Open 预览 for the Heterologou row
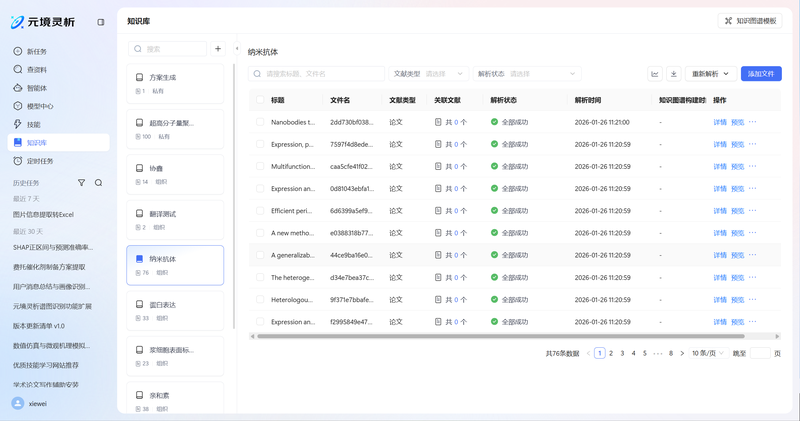Image resolution: width=800 pixels, height=421 pixels. click(738, 300)
